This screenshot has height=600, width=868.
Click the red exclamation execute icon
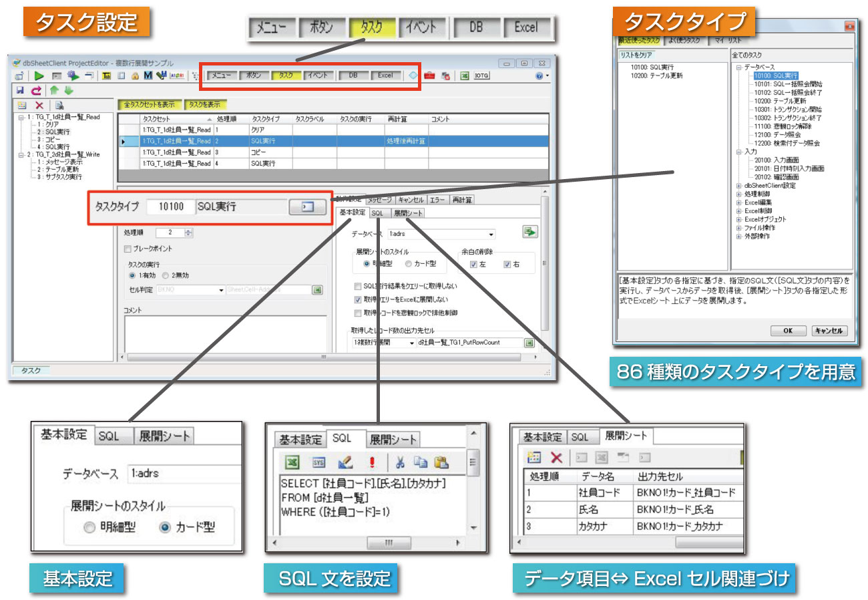372,462
